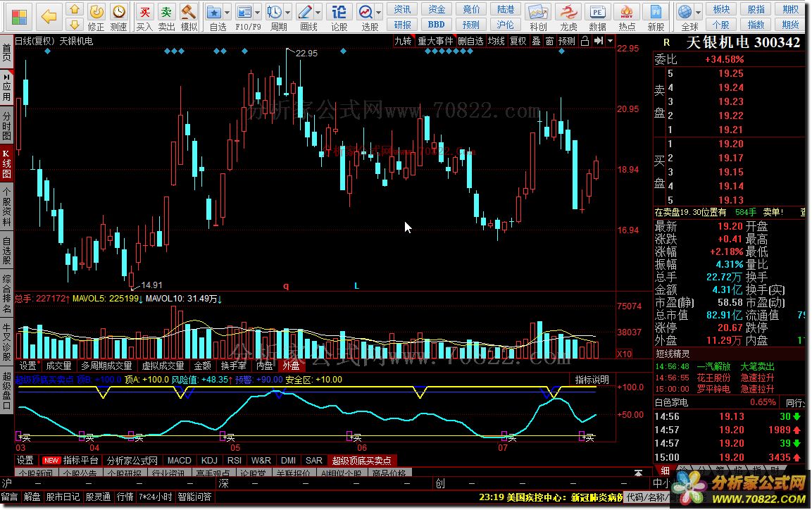
Task: Expand the 画线 dropdown arrow
Action: pyautogui.click(x=318, y=12)
